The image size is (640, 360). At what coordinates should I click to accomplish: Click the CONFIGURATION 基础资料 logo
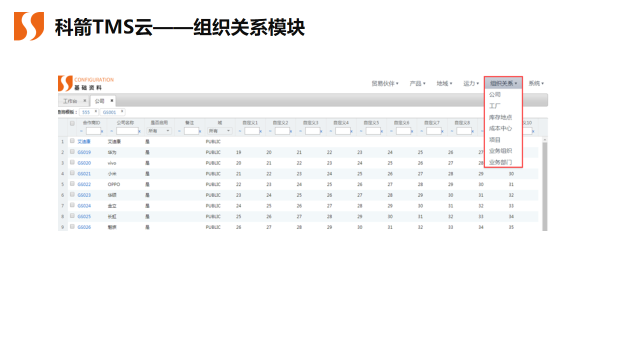point(86,83)
